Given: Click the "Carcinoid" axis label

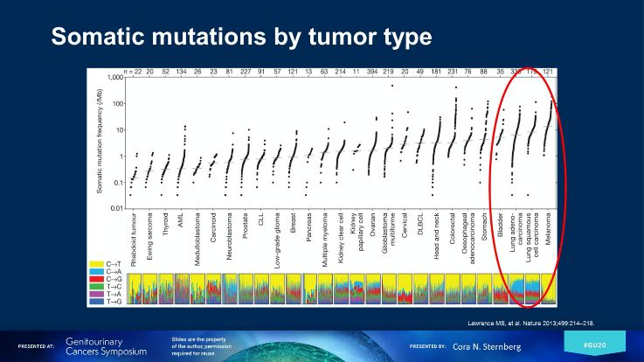Looking at the screenshot, I should click(213, 226).
